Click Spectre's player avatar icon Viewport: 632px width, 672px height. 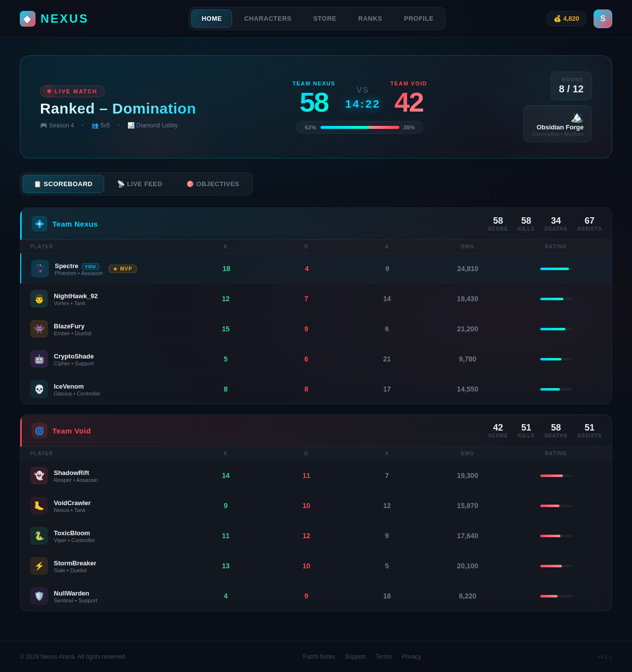[40, 269]
